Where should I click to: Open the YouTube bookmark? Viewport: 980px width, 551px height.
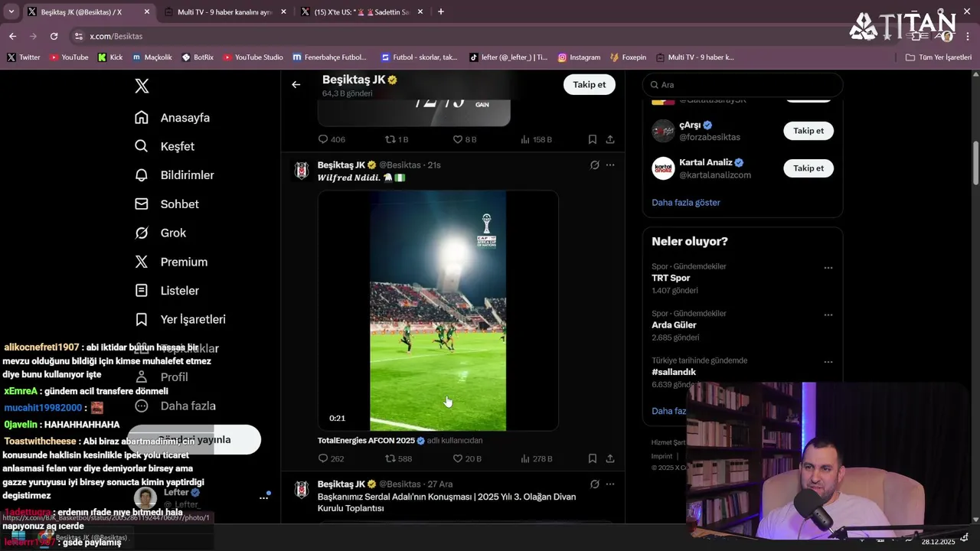69,57
